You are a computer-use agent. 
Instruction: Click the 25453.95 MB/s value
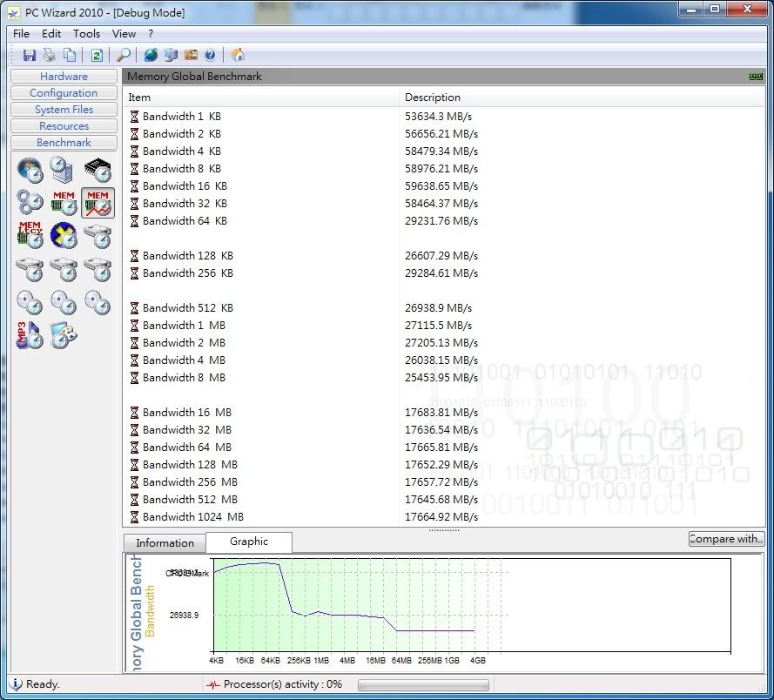tap(441, 378)
